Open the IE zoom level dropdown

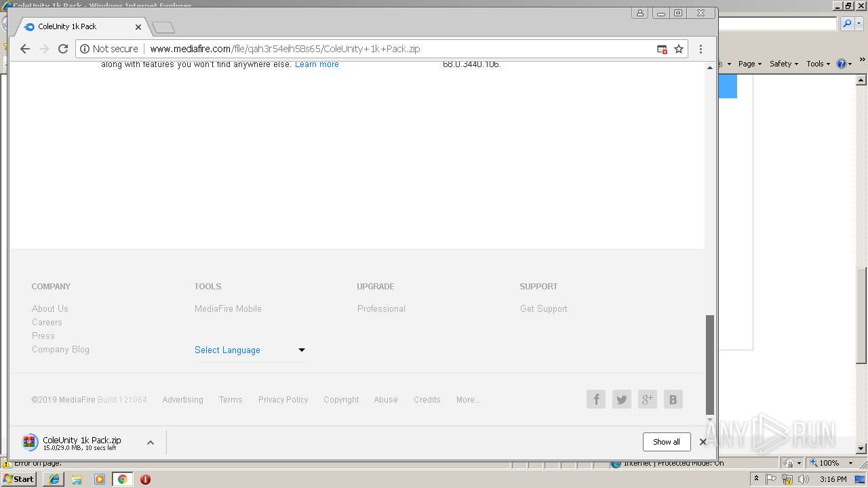pos(850,463)
